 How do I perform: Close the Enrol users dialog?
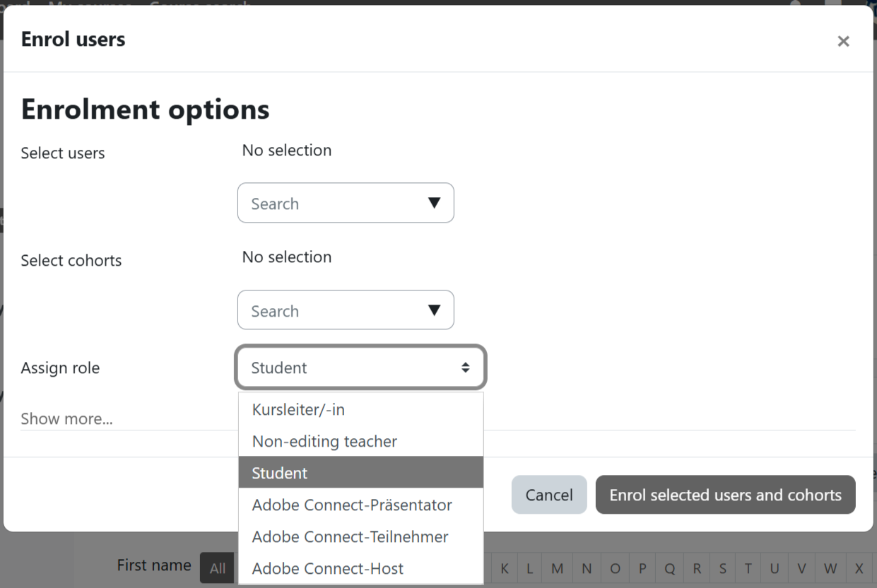pyautogui.click(x=843, y=41)
